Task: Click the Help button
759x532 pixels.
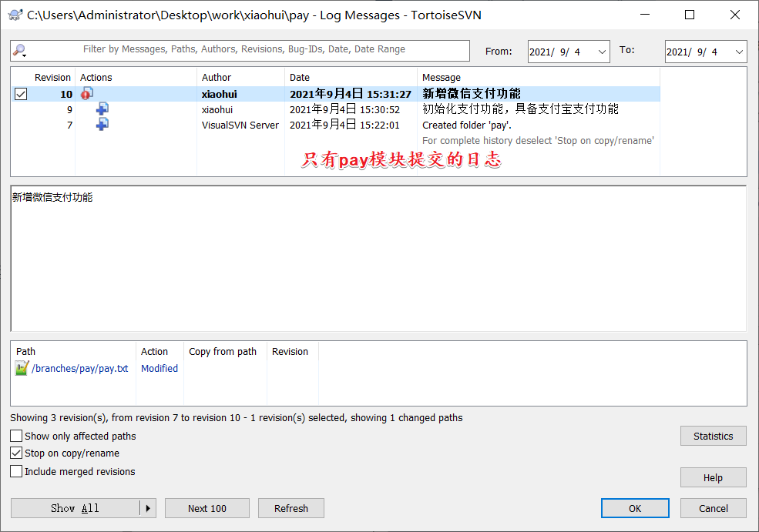Action: click(x=713, y=477)
